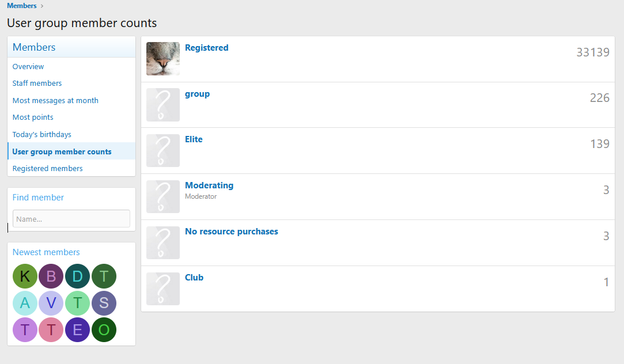The width and height of the screenshot is (624, 364).
Task: Open newest member avatar letter V
Action: (51, 303)
